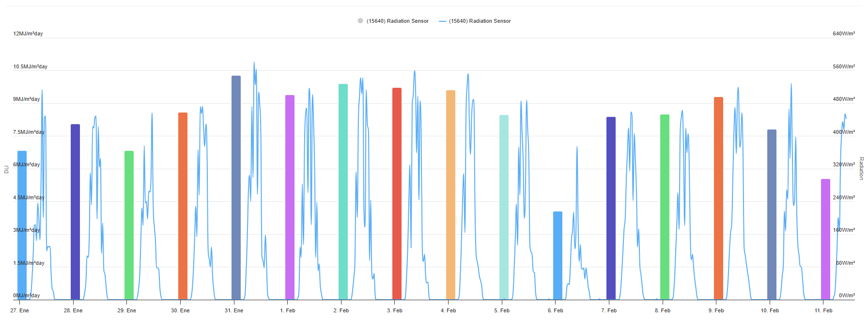Click the '9. Feb' x-axis label
This screenshot has height=323, width=868.
(x=716, y=310)
